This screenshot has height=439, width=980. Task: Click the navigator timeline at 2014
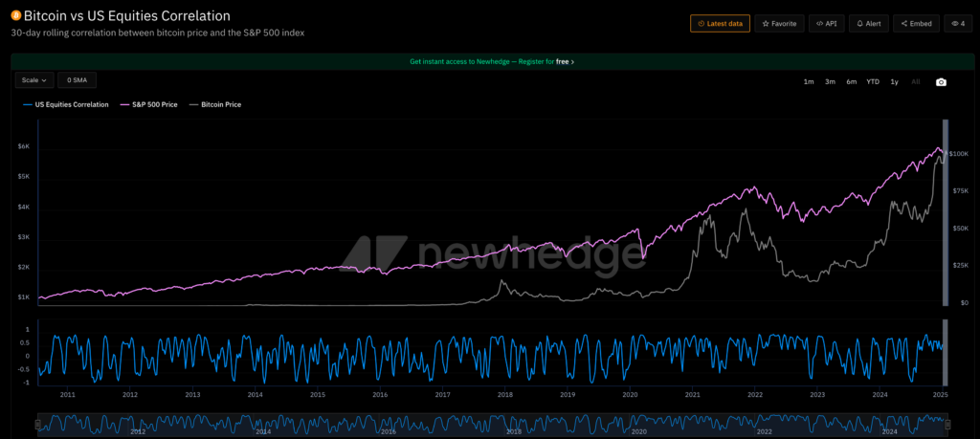(x=263, y=431)
